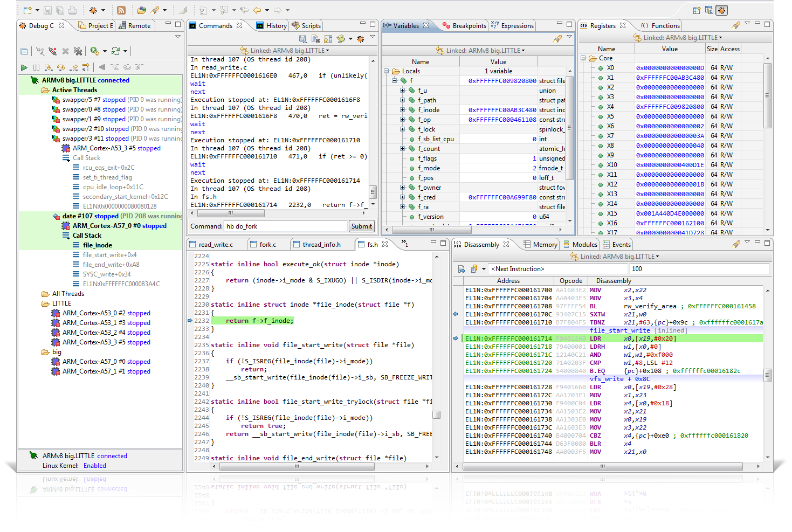Image resolution: width=792 pixels, height=532 pixels.
Task: Open the <Next Instruction> dropdown in Disassembly
Action: pos(484,268)
